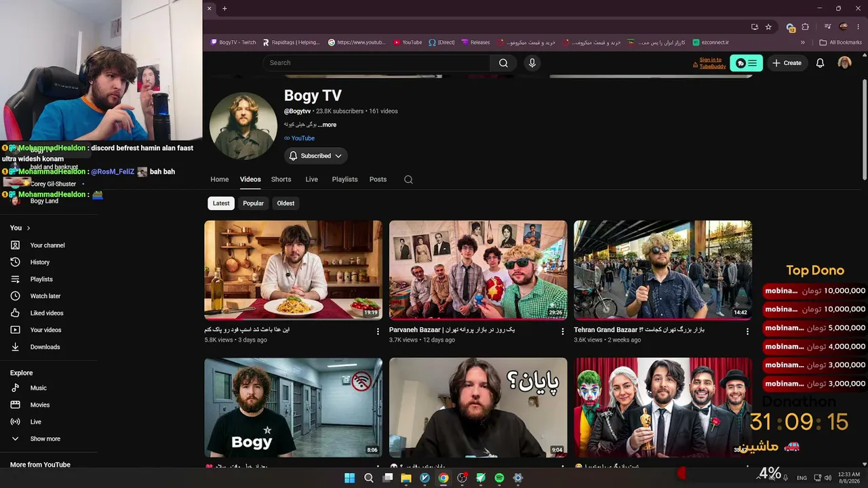Open the YouTube notifications bell

820,63
